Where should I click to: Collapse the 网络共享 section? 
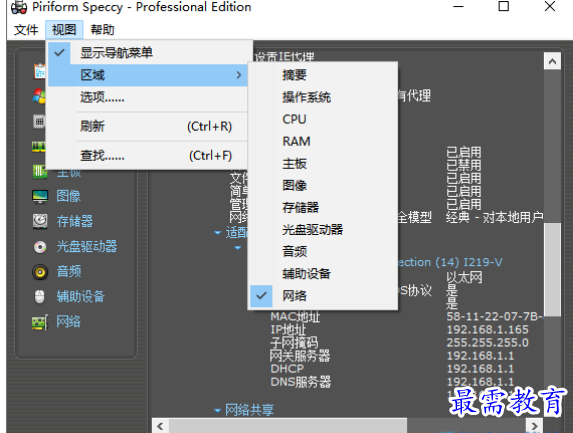(x=217, y=411)
